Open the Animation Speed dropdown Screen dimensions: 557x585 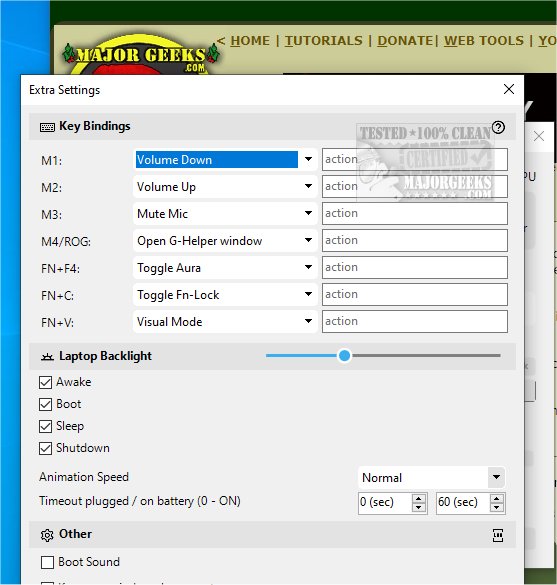[431, 477]
